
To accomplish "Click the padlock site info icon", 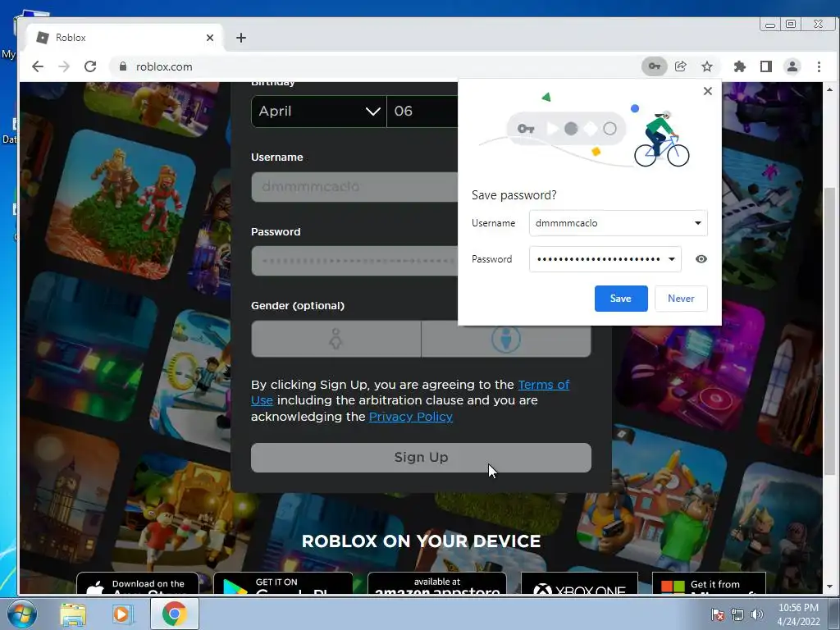I will pyautogui.click(x=123, y=66).
